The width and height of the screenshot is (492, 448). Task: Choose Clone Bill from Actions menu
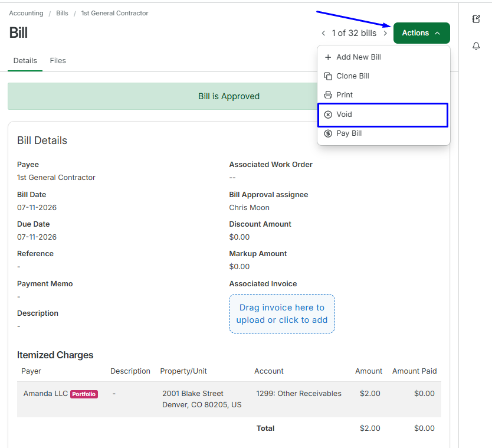[383, 76]
